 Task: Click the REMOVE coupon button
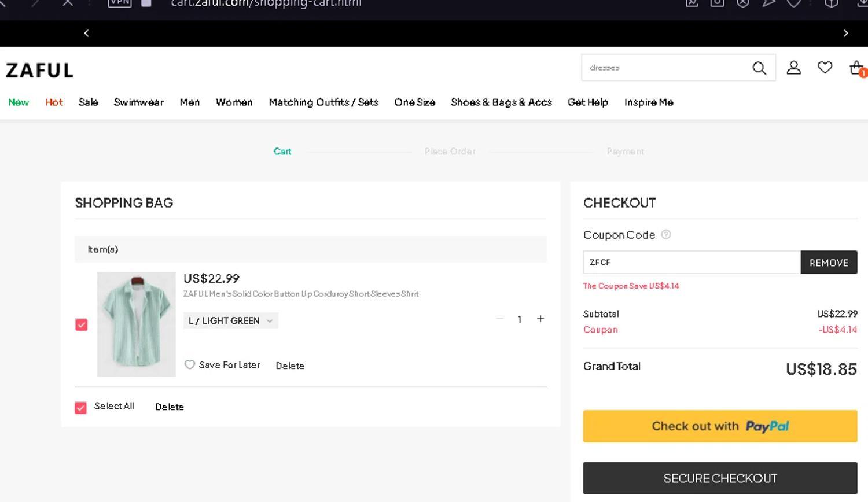pos(829,263)
